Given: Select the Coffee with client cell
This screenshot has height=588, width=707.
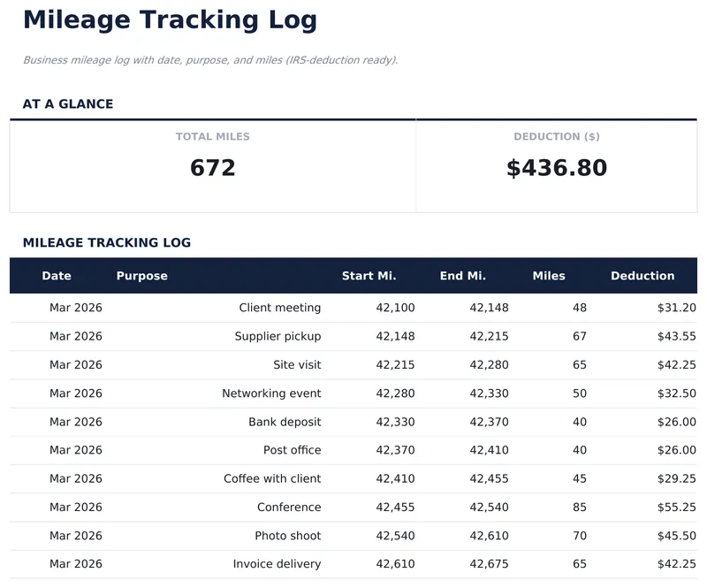Looking at the screenshot, I should point(272,478).
